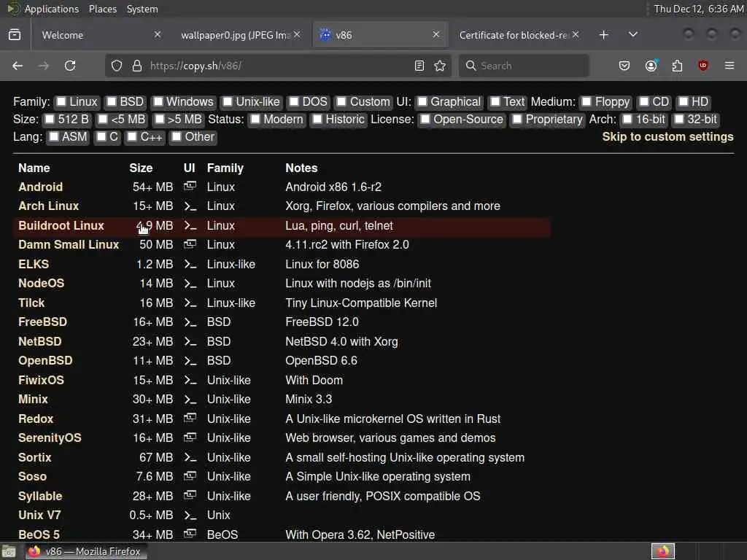
Task: Open the Arch Linux entry
Action: tap(49, 206)
